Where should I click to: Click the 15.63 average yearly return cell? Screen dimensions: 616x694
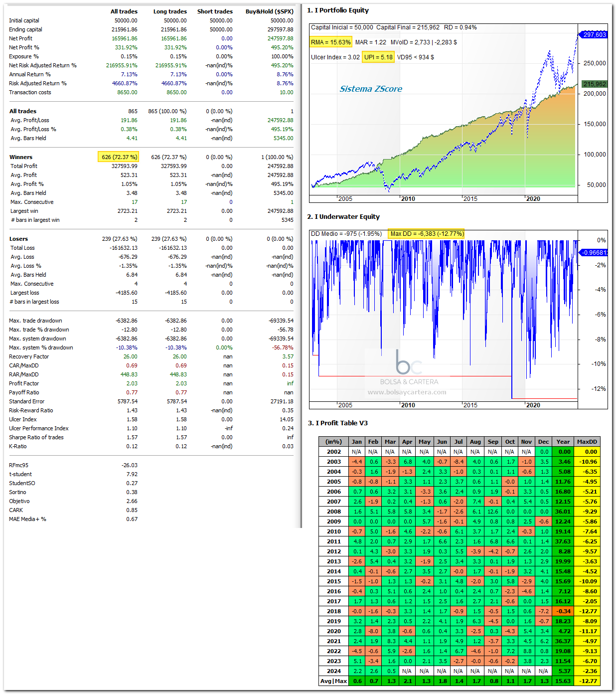click(x=563, y=681)
